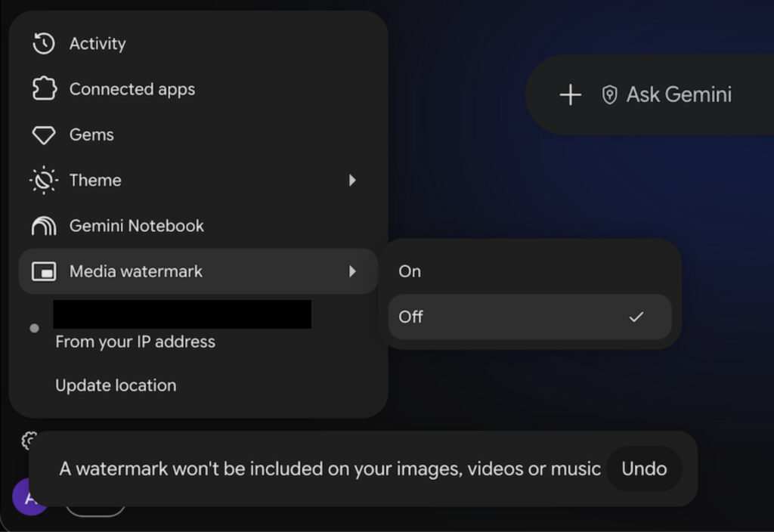This screenshot has height=532, width=774.
Task: Click the plus icon beside Ask Gemini
Action: tap(570, 94)
